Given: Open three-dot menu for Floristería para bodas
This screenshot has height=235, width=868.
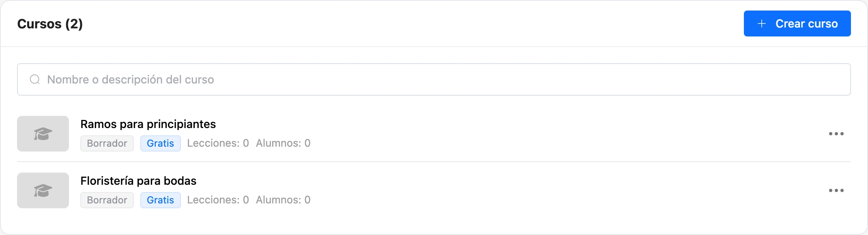Looking at the screenshot, I should coord(836,190).
